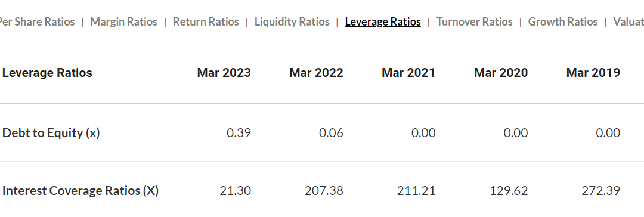
Task: Go to Turnover Ratios tab
Action: (475, 22)
